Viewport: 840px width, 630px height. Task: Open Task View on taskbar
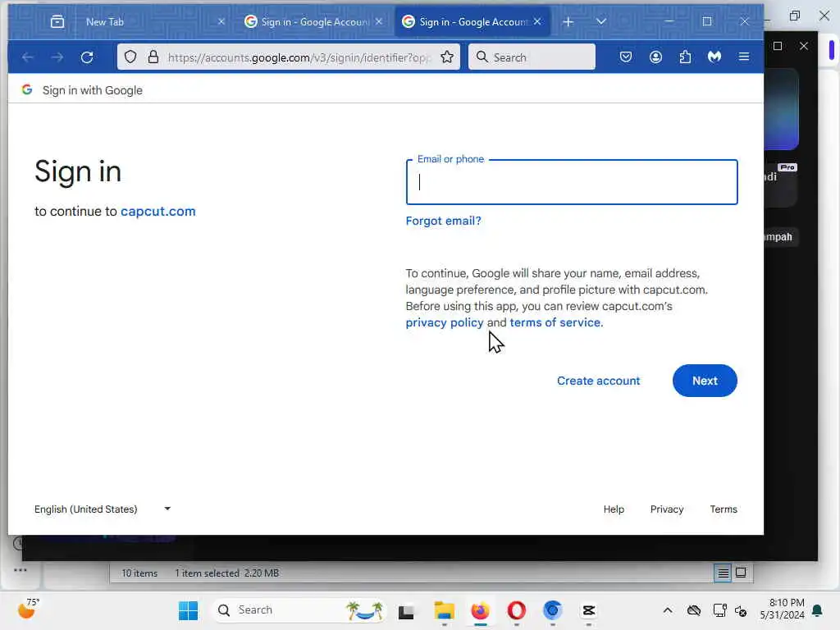click(x=406, y=611)
